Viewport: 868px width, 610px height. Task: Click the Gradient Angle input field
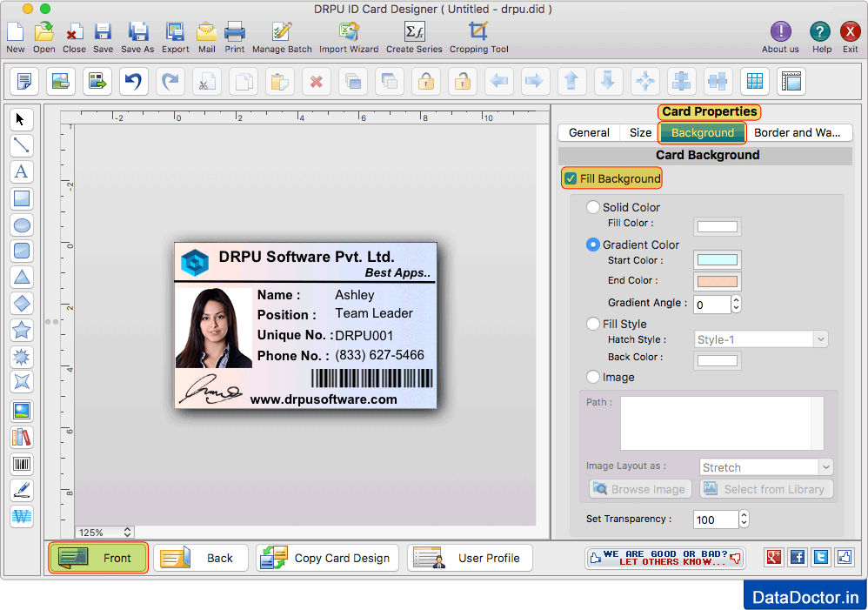pos(712,305)
